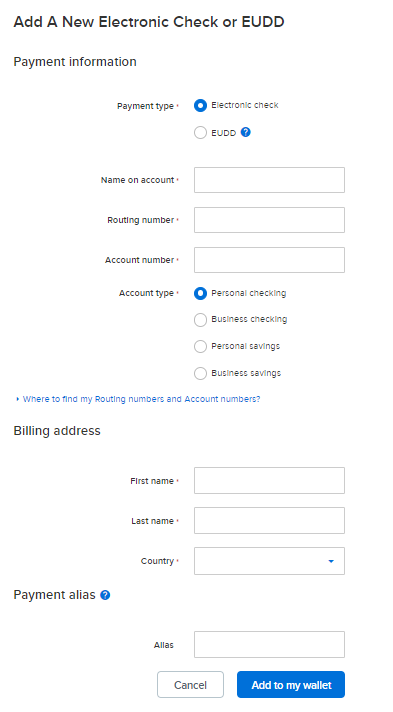Click the routing and account numbers link arrow

tap(17, 399)
